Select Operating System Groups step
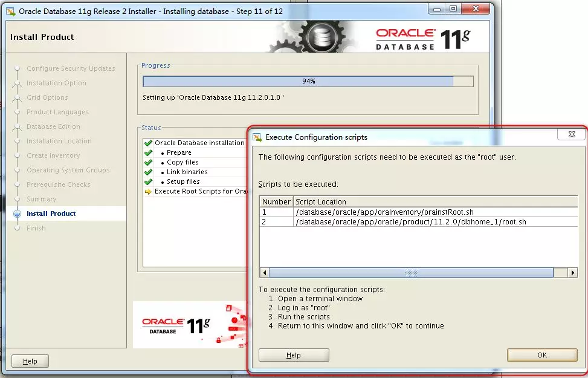This screenshot has width=588, height=378. coord(68,170)
